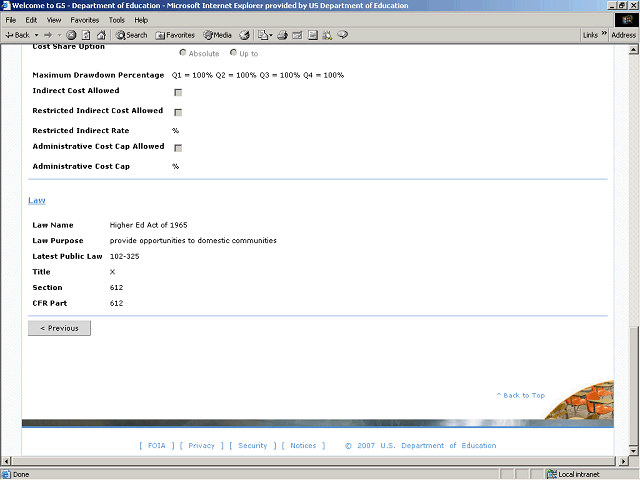Open the View menu
Viewport: 640px width, 480px height.
tap(53, 20)
